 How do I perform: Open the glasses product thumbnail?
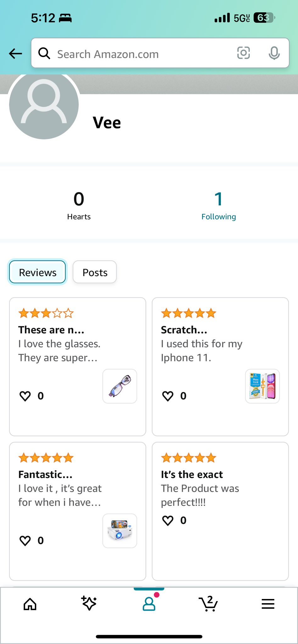120,386
